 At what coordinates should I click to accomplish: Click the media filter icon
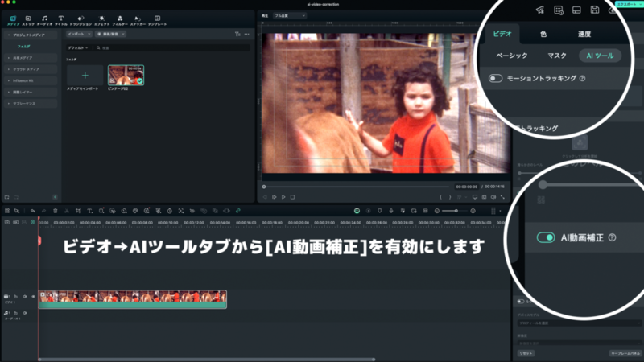[237, 34]
